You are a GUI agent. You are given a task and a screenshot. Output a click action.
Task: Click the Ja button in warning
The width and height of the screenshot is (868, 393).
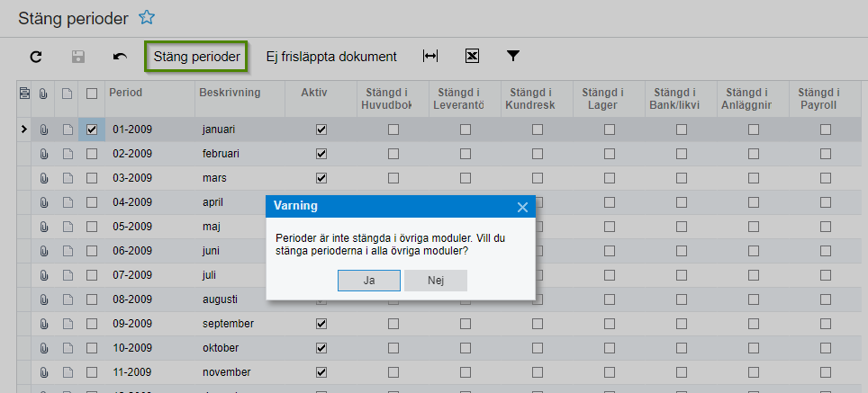coord(369,281)
